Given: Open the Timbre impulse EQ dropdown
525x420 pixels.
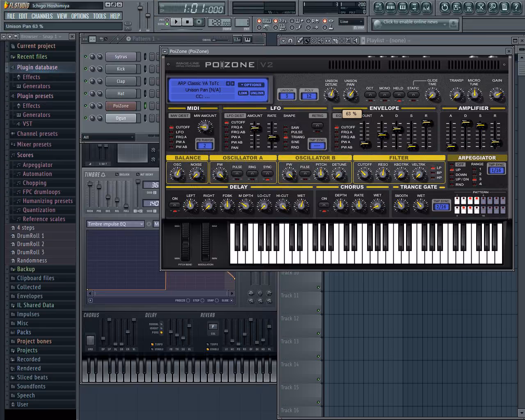Looking at the screenshot, I should (115, 224).
